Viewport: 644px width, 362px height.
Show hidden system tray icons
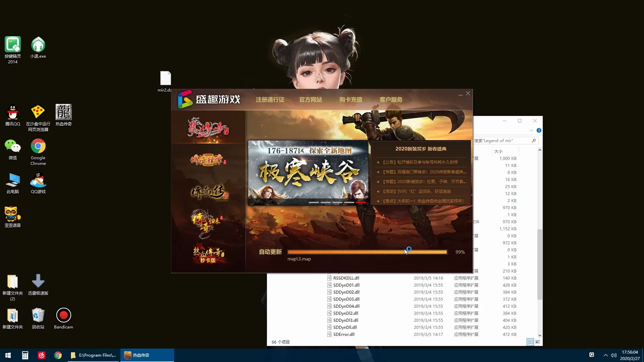(605, 355)
